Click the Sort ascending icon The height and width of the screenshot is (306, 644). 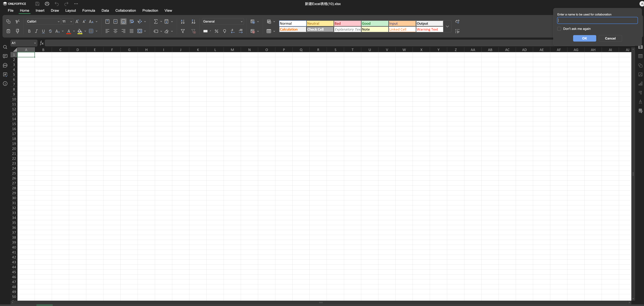coord(183,21)
